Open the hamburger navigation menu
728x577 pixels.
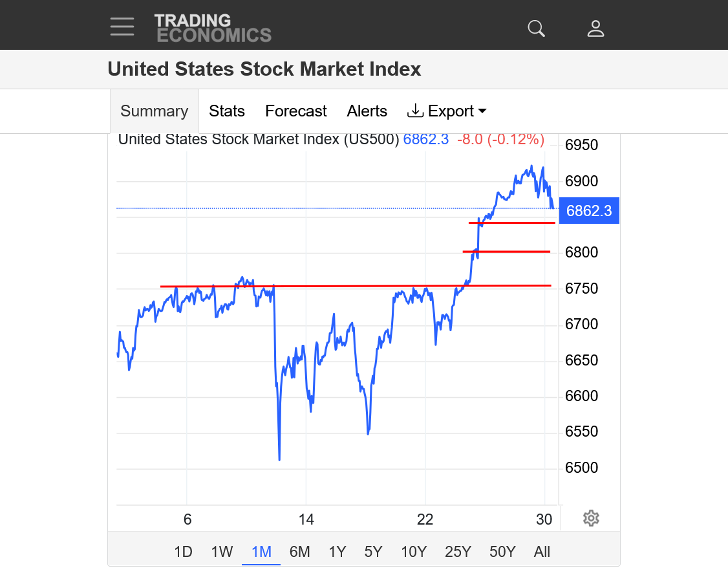pyautogui.click(x=122, y=27)
